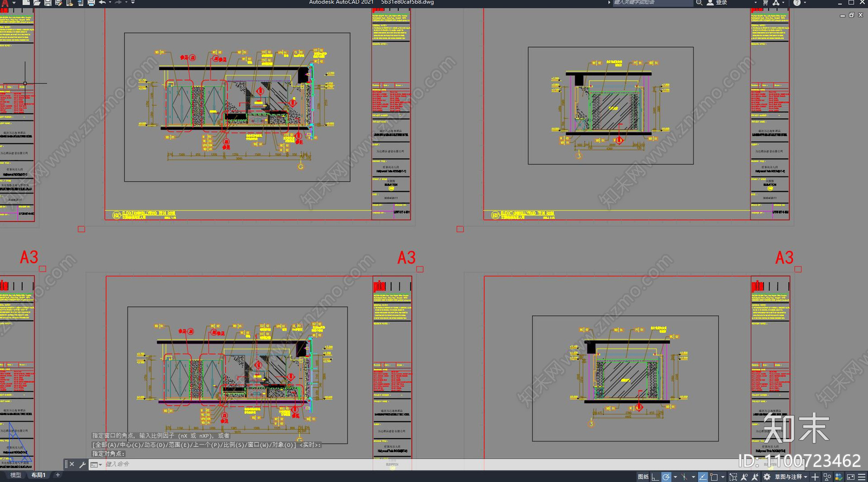Undo the last action
The width and height of the screenshot is (868, 482).
click(x=102, y=3)
